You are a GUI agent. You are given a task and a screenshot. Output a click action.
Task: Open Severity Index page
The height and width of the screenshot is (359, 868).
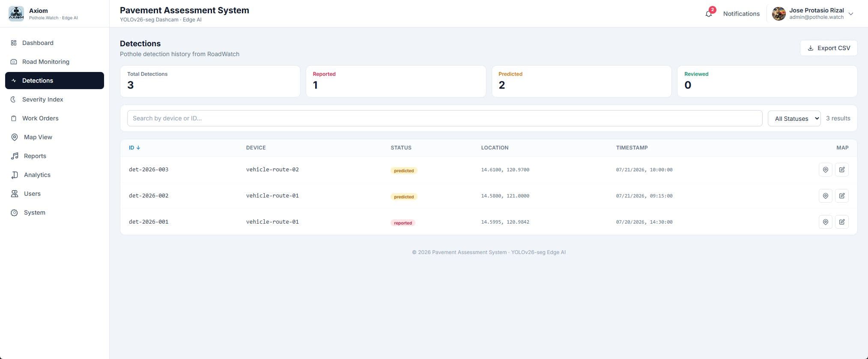[54, 99]
